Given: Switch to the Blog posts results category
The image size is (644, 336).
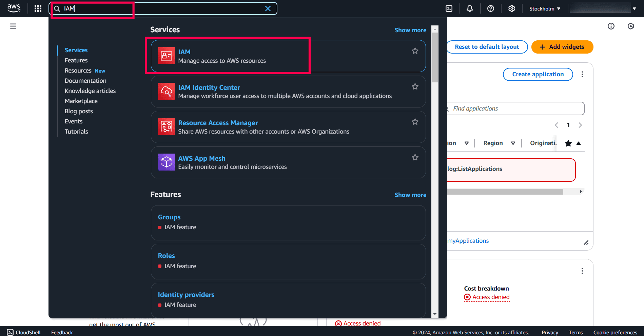Looking at the screenshot, I should coord(79,111).
